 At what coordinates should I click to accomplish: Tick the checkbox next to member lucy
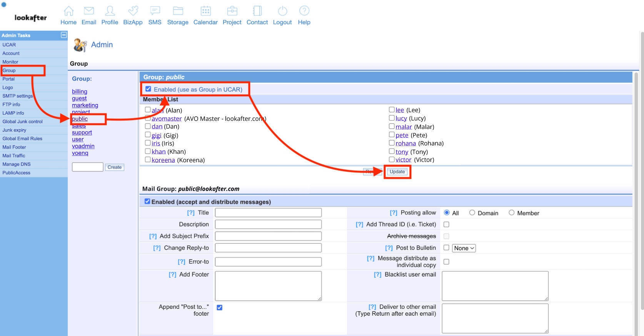coord(392,118)
